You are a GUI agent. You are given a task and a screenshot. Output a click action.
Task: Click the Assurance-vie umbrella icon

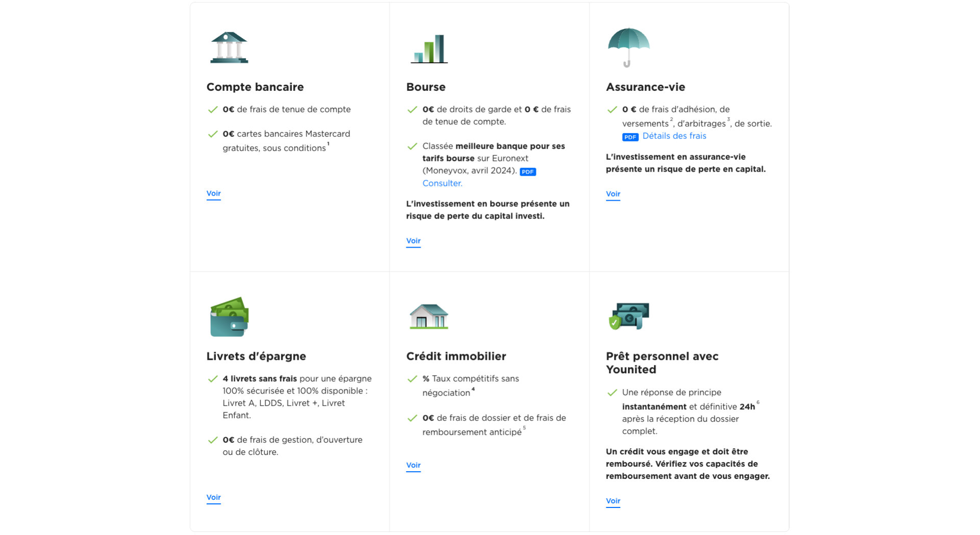pos(628,47)
